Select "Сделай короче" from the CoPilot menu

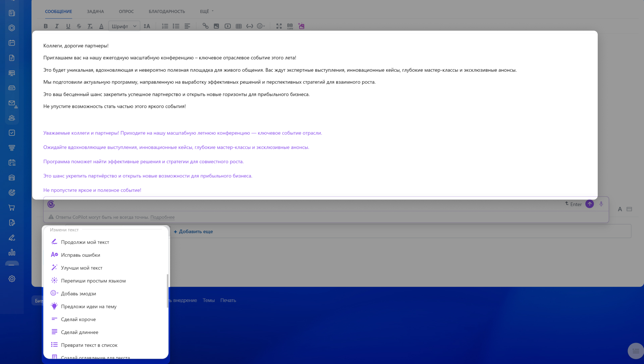[x=78, y=319]
